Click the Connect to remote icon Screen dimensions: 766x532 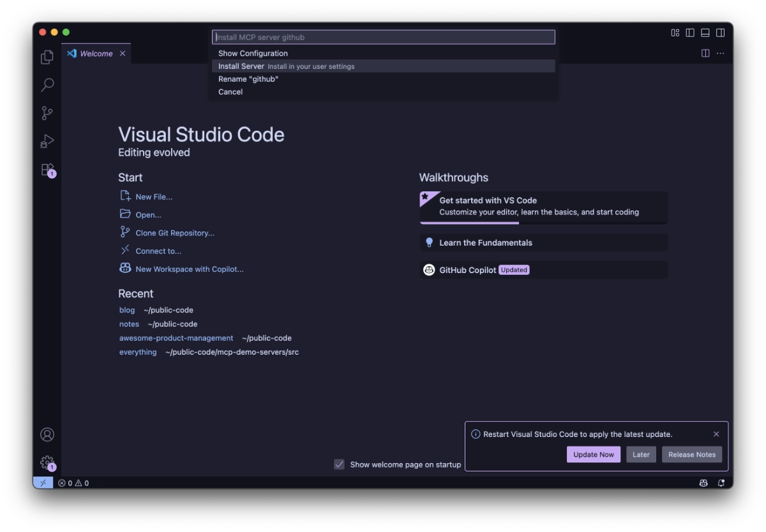125,250
